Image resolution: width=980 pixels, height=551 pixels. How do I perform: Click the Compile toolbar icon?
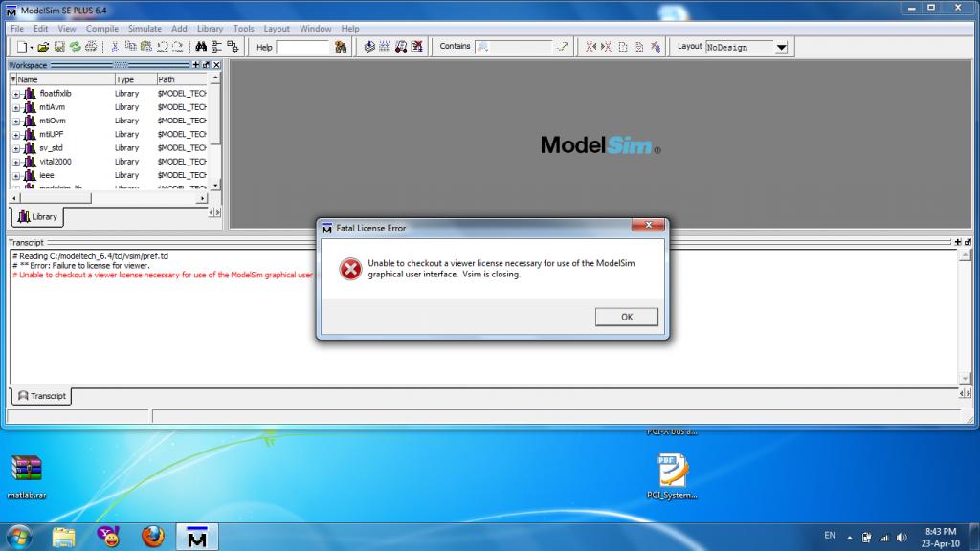[x=369, y=47]
